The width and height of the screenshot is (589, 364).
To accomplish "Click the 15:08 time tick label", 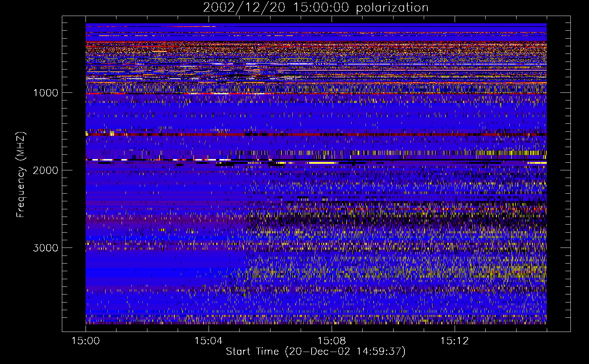I will (x=331, y=341).
